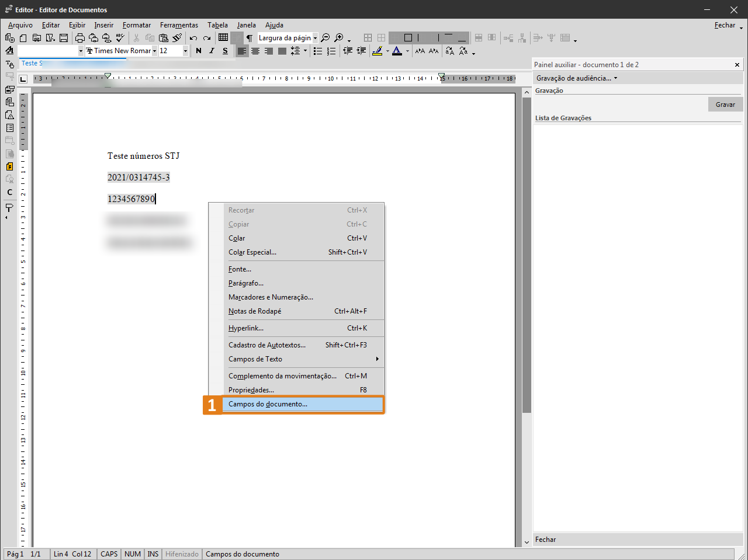Image resolution: width=748 pixels, height=560 pixels.
Task: Click the new blank document icon
Action: [23, 38]
